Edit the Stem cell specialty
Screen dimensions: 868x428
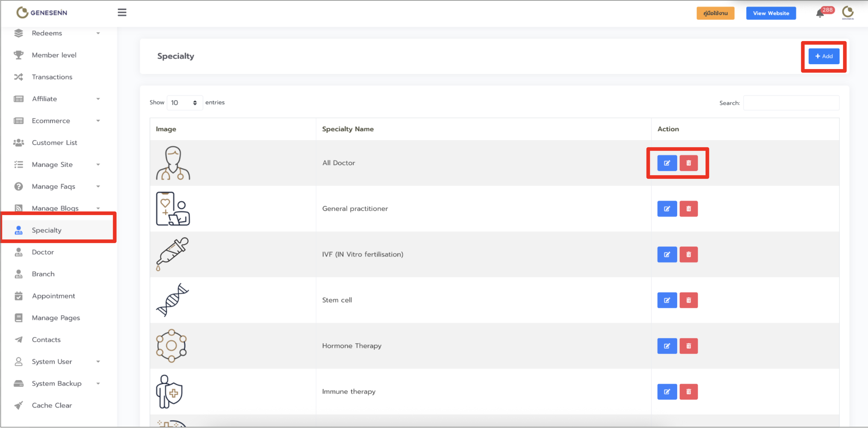[667, 300]
